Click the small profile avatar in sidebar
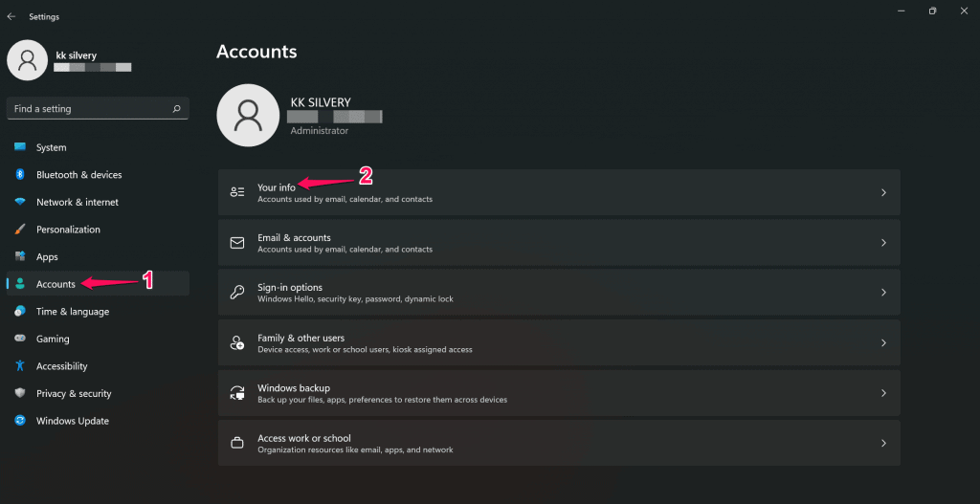This screenshot has height=504, width=980. pyautogui.click(x=27, y=60)
